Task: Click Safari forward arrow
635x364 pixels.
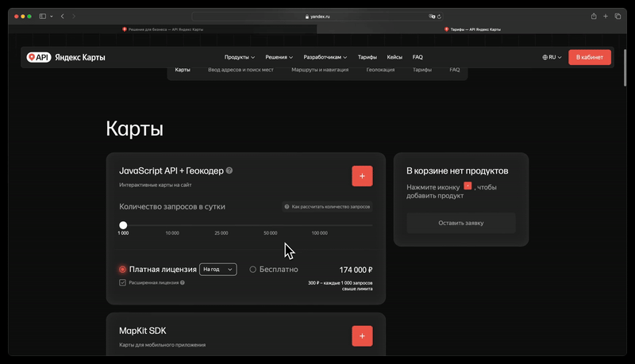Action: [x=74, y=16]
